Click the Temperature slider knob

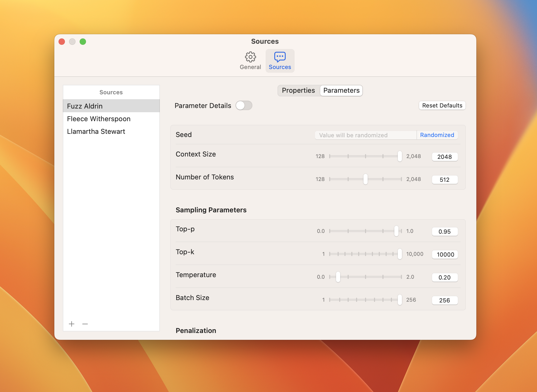pos(338,277)
